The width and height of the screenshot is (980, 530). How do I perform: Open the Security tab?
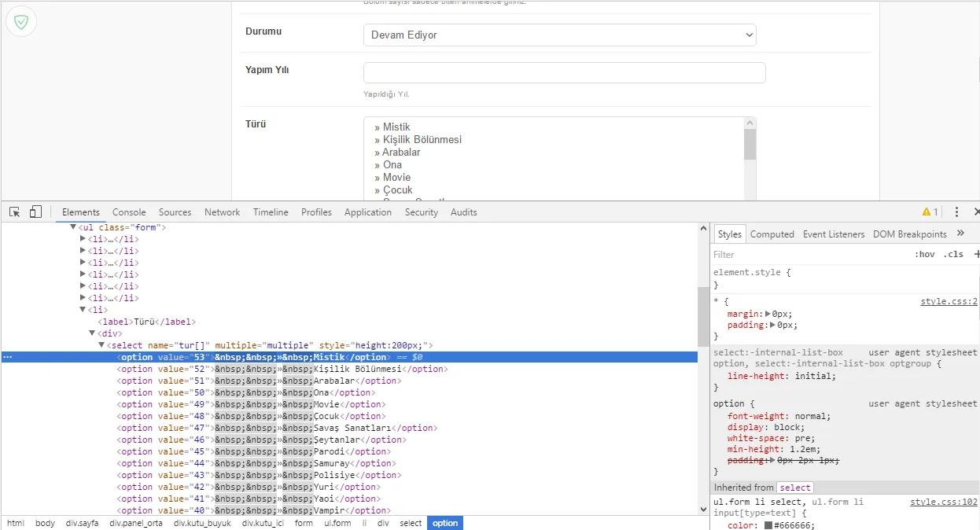(422, 212)
